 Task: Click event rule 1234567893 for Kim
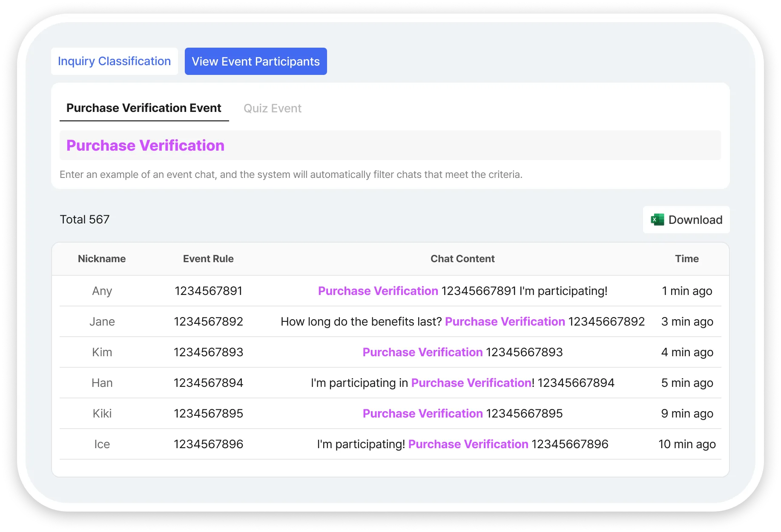click(208, 352)
